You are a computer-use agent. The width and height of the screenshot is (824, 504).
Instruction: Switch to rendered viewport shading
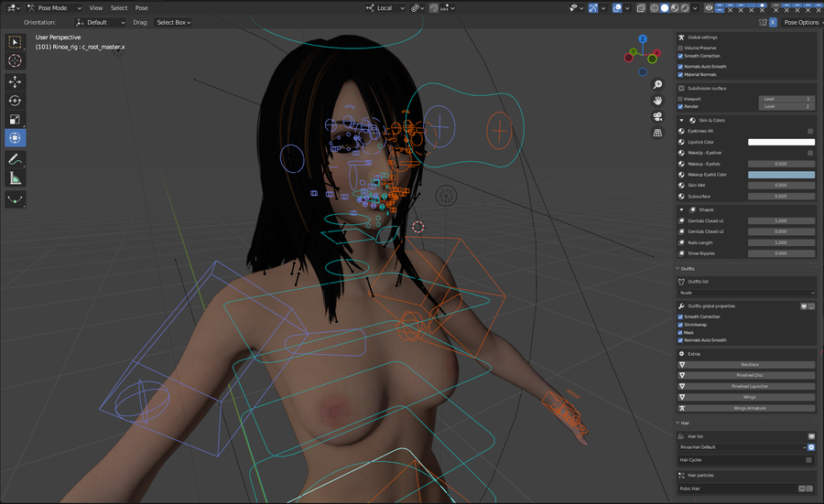685,8
